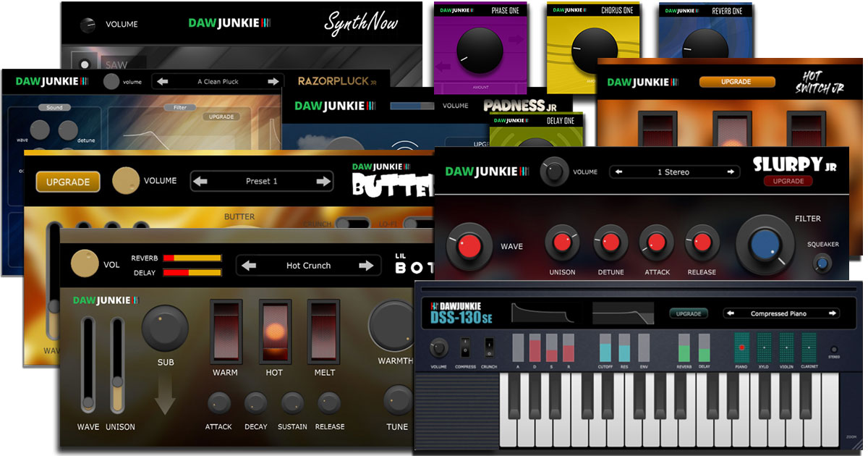
Task: Click the SQUEAKER knob in Slurpy JR
Action: pyautogui.click(x=822, y=263)
